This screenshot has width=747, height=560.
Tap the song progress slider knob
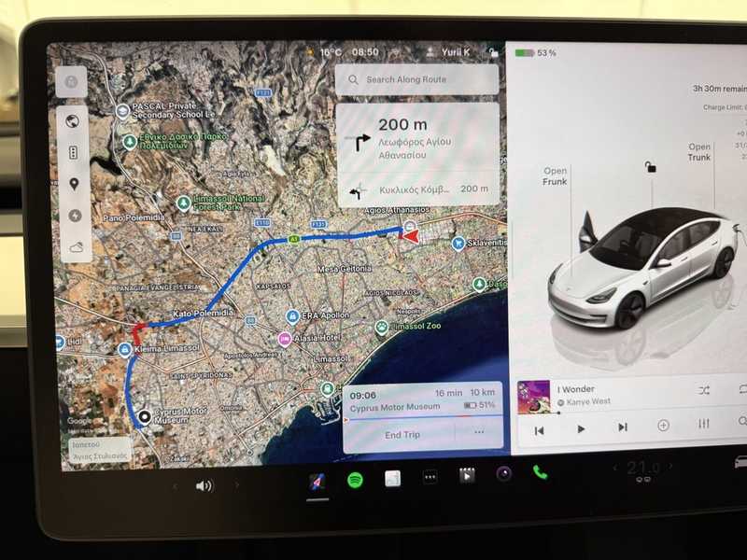tap(558, 413)
